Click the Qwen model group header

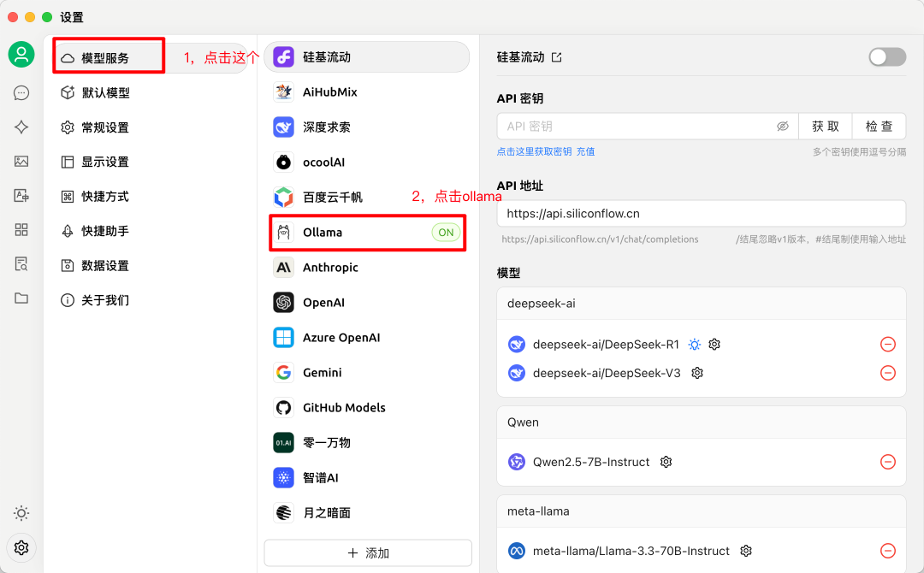pyautogui.click(x=702, y=422)
